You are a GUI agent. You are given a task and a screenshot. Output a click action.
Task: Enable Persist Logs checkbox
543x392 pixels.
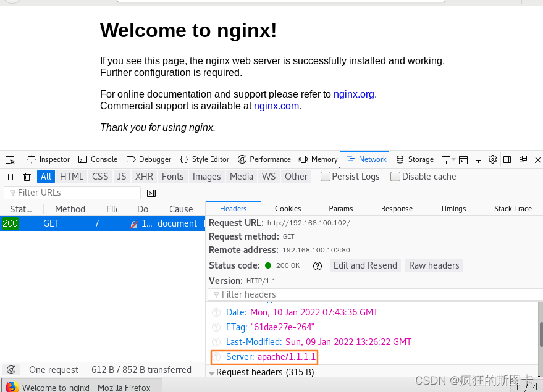325,177
